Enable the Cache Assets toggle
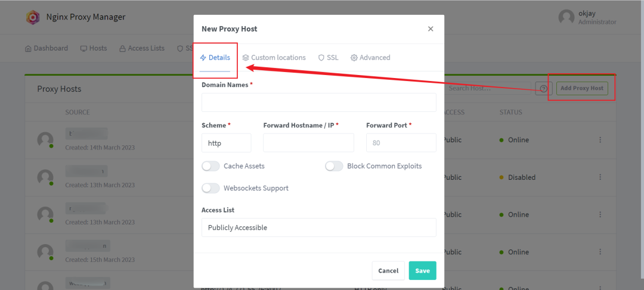The image size is (644, 290). click(x=210, y=166)
